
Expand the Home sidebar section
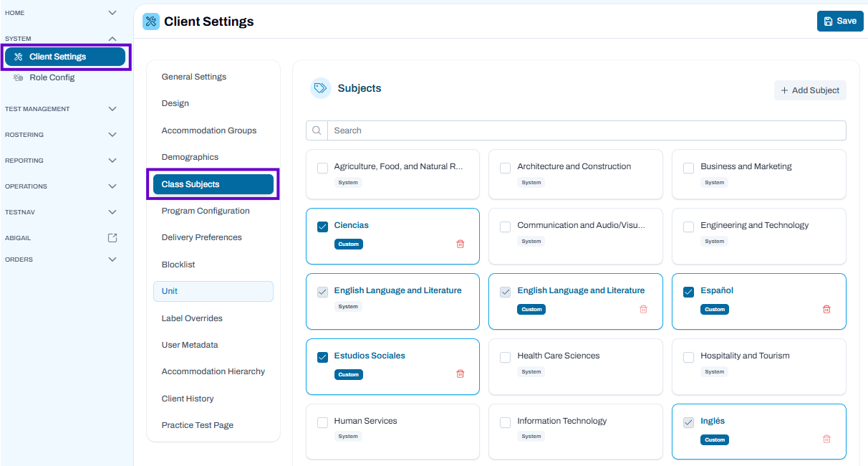[x=112, y=13]
